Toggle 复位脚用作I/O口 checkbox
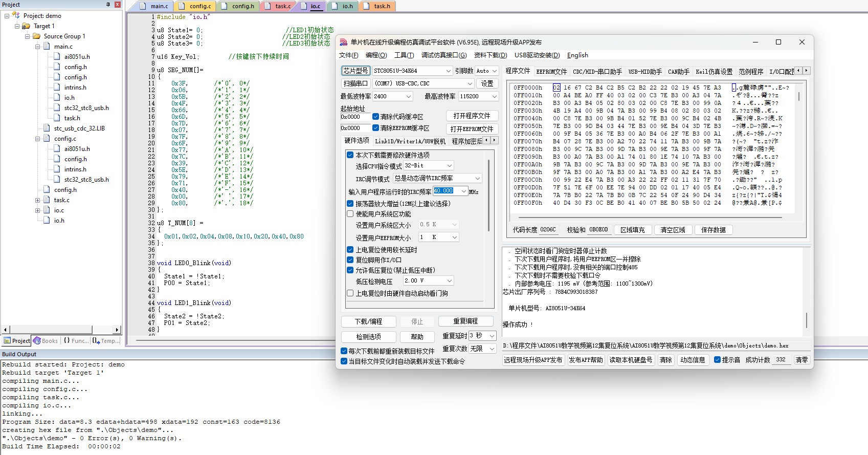The image size is (868, 455). [350, 260]
